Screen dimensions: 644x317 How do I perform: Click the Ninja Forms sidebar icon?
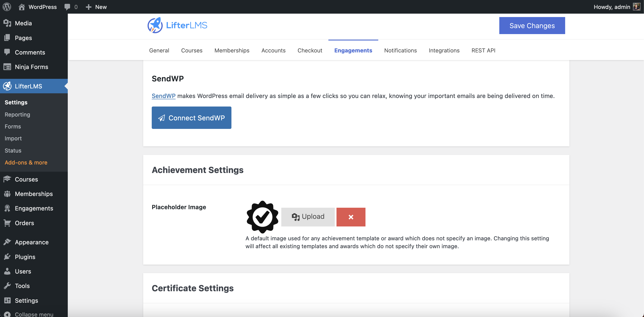click(x=7, y=67)
